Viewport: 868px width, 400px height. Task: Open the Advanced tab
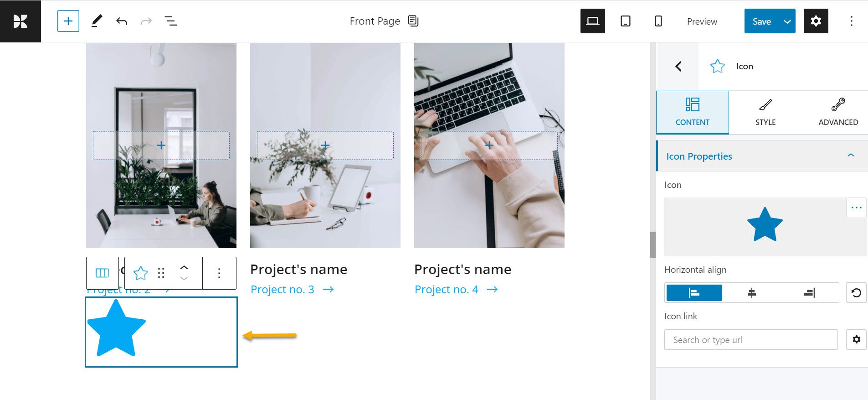tap(838, 112)
